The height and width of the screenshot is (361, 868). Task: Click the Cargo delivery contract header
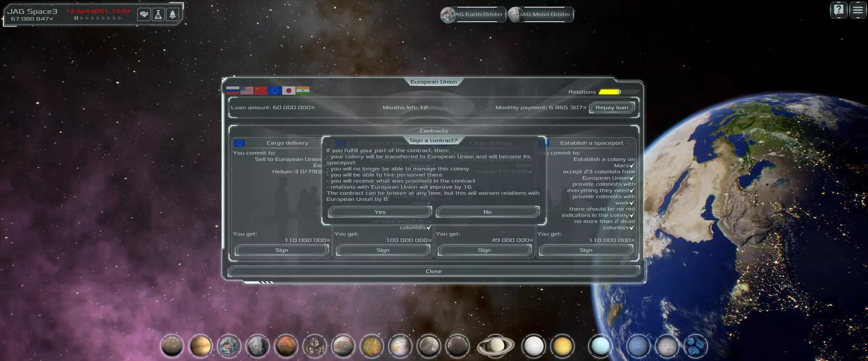click(x=287, y=143)
